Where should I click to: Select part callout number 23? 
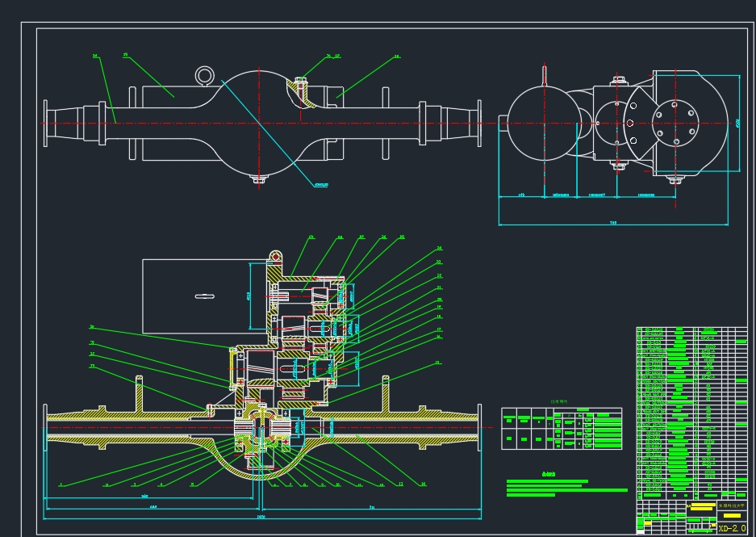pos(439,262)
